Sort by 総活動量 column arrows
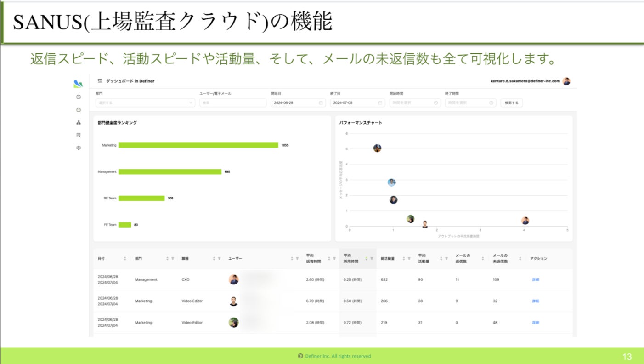 [404, 259]
